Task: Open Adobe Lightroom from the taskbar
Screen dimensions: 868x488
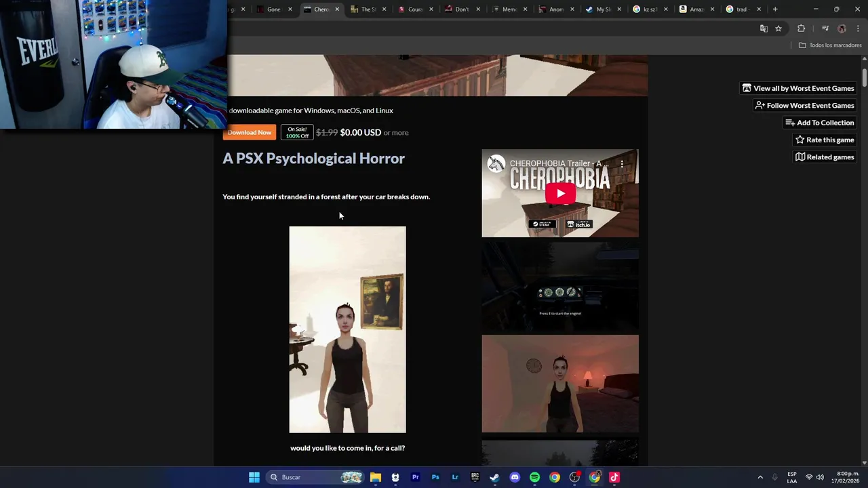Action: click(x=455, y=477)
